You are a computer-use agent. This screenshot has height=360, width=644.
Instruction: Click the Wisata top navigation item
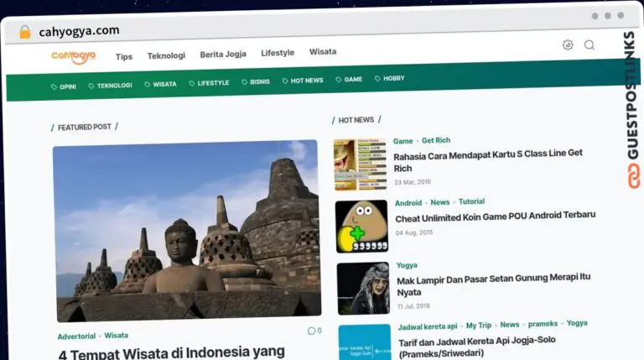323,51
